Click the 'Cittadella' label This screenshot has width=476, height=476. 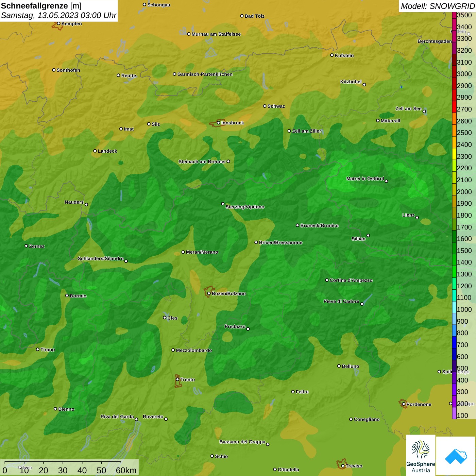point(288,470)
